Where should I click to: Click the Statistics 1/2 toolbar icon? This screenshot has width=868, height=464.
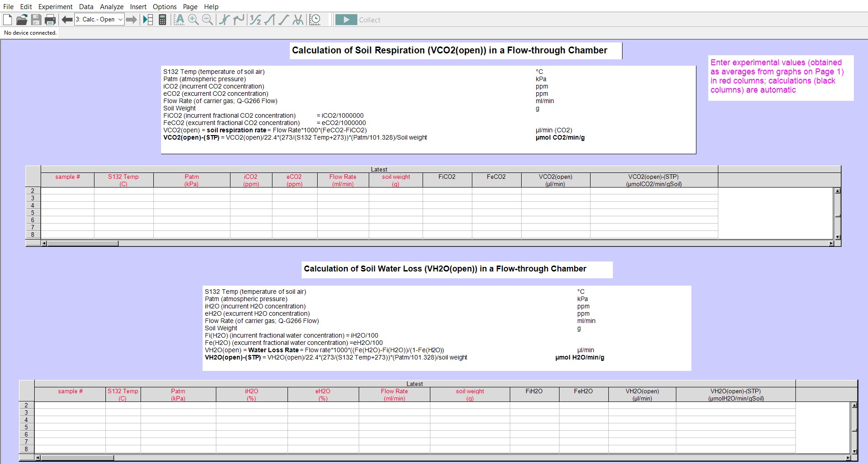pyautogui.click(x=255, y=20)
